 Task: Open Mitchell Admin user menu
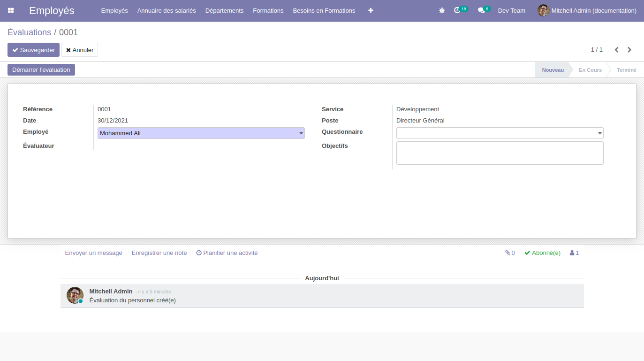pos(587,10)
